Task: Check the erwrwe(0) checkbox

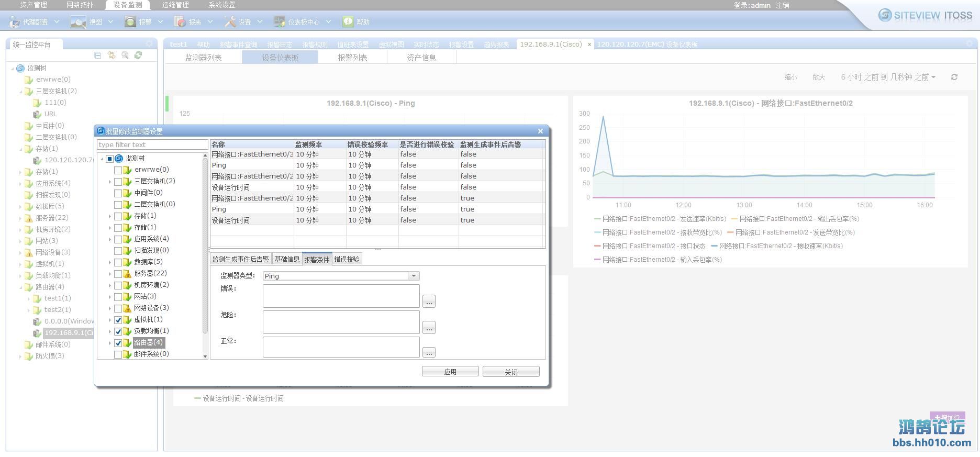Action: point(118,170)
